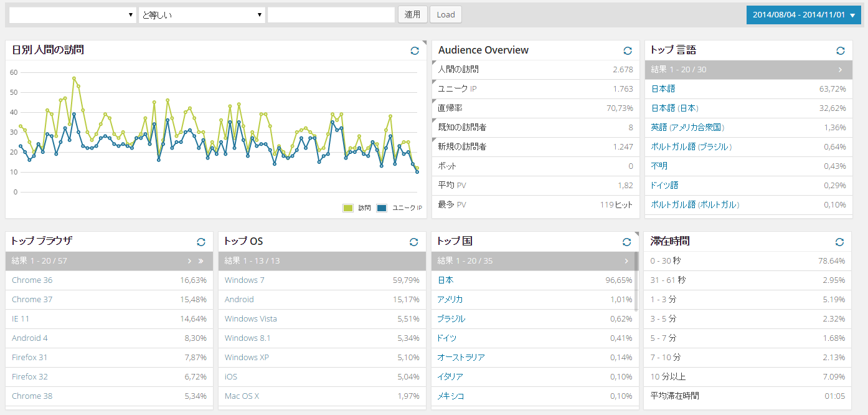This screenshot has width=868, height=415.
Task: Expand the 2014/08/04 - 2014/11/01 date range picker
Action: (803, 15)
